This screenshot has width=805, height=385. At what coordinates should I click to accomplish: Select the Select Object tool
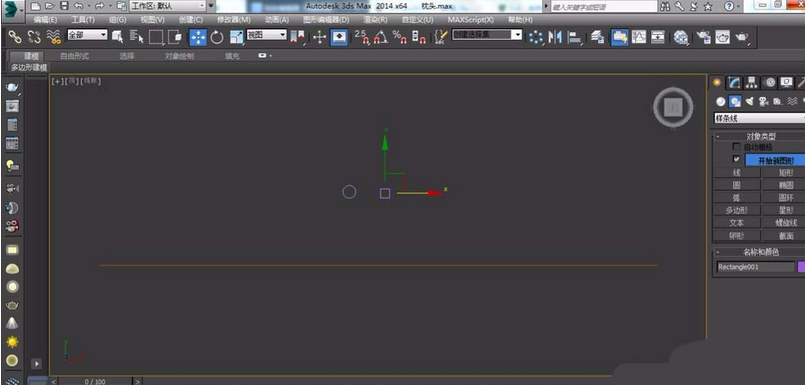[118, 36]
